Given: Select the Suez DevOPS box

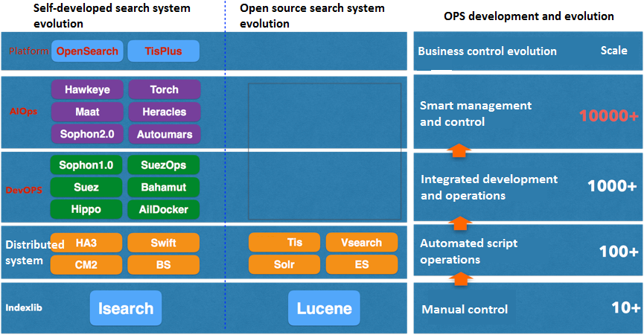Looking at the screenshot, I should click(x=86, y=187).
